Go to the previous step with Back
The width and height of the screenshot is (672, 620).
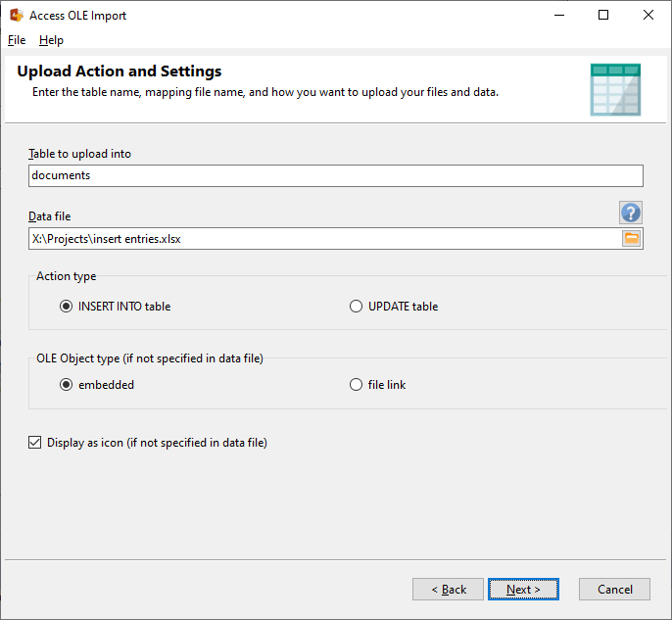[448, 589]
